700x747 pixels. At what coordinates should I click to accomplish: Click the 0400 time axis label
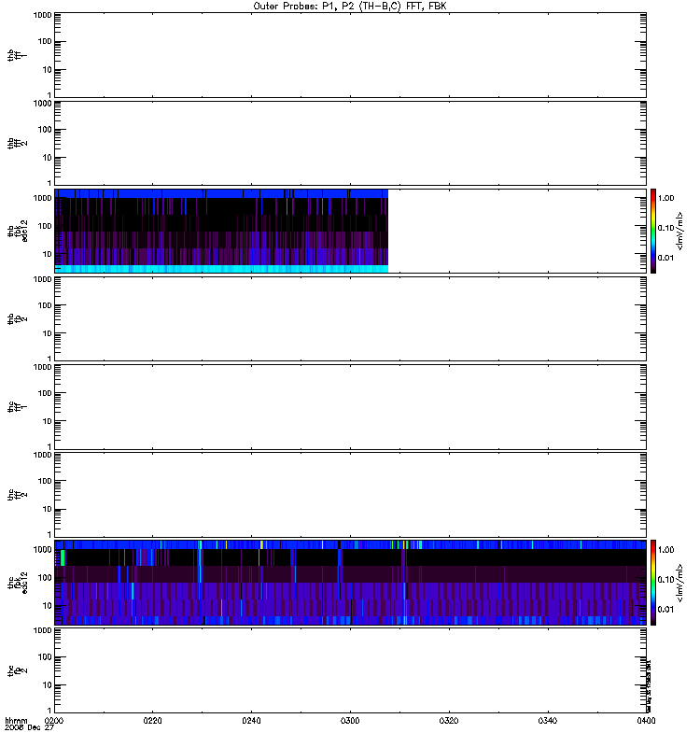click(646, 721)
